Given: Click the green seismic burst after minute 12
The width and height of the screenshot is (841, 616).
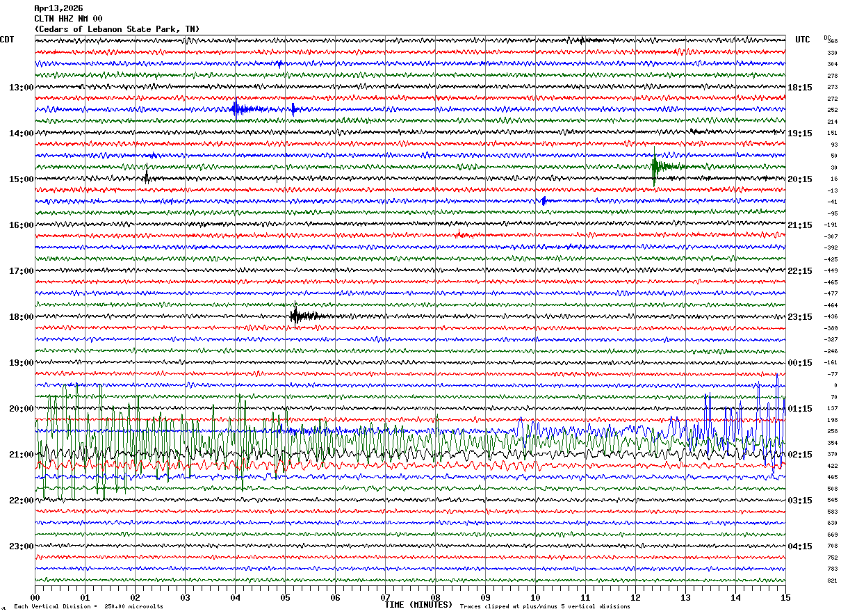Looking at the screenshot, I should (x=655, y=167).
